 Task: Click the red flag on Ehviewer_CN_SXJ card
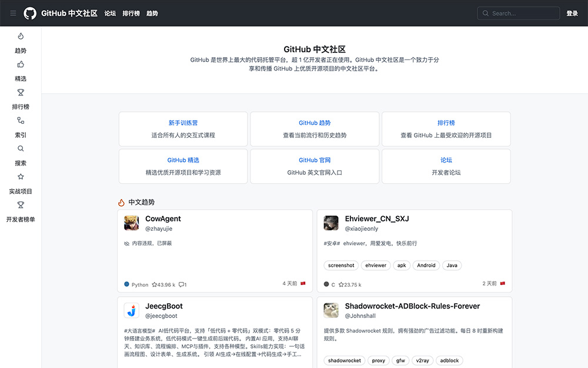coord(503,284)
